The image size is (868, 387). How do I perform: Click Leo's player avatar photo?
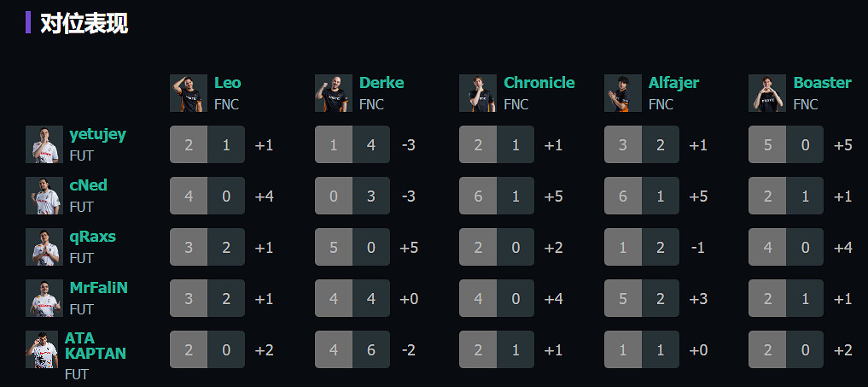point(189,93)
